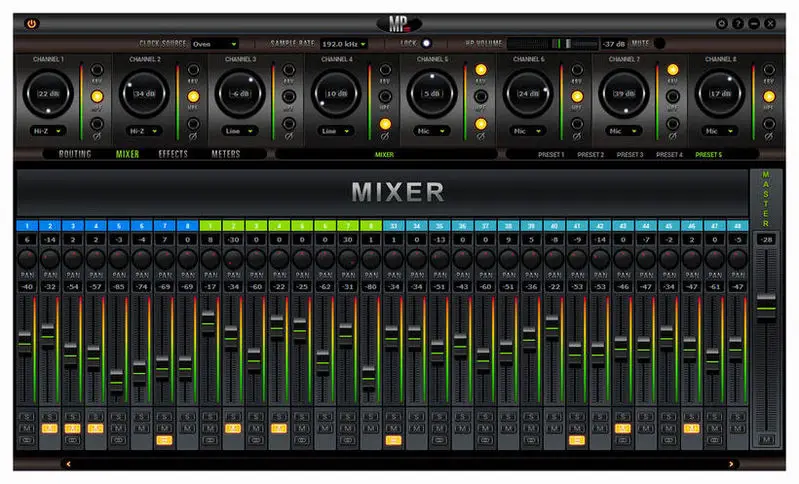Open settings via the gear icon

coord(722,23)
